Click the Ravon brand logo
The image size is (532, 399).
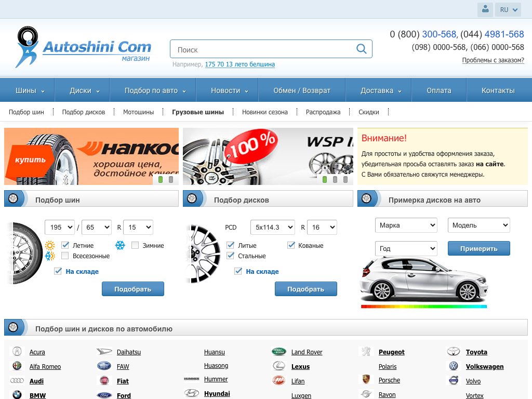pos(366,394)
